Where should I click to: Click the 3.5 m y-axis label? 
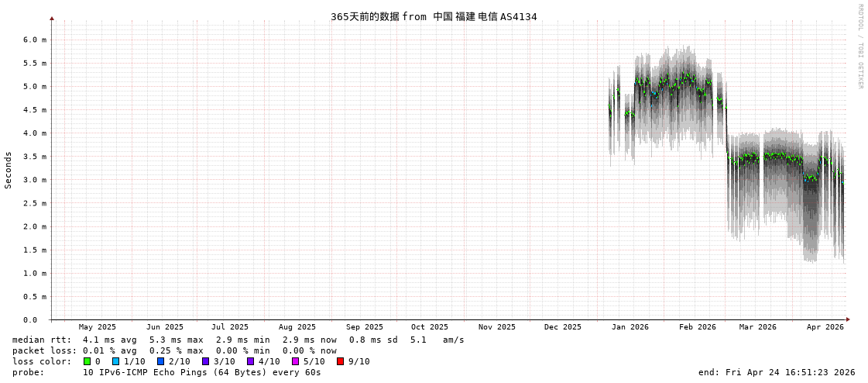34,157
